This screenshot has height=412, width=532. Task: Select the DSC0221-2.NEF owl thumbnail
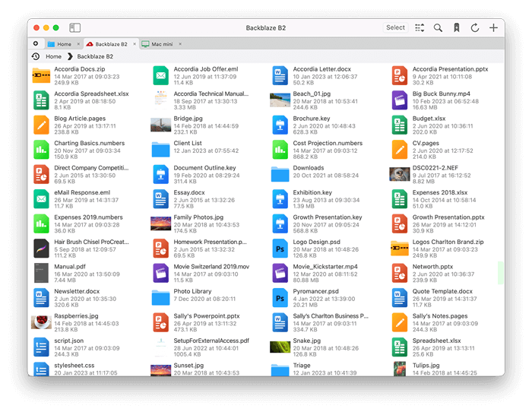pos(399,174)
